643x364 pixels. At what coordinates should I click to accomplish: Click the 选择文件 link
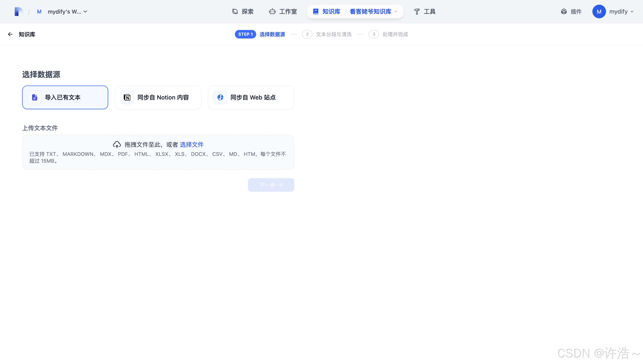tap(192, 145)
